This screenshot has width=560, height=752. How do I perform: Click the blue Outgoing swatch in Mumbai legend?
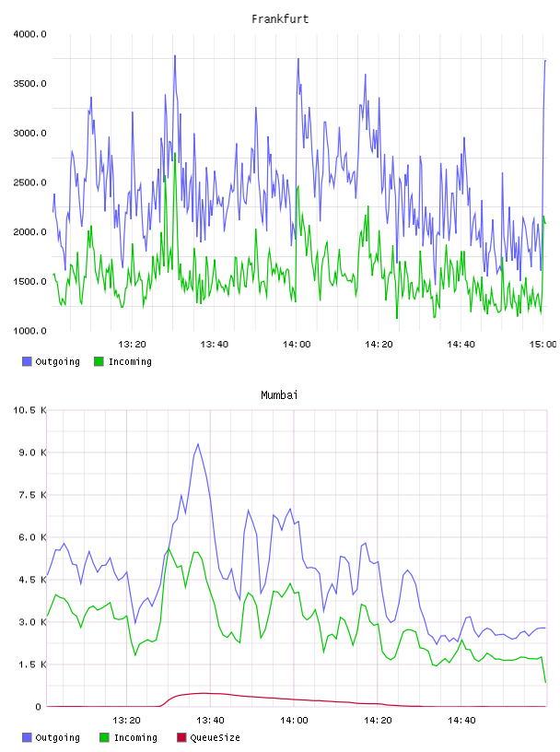pyautogui.click(x=27, y=737)
